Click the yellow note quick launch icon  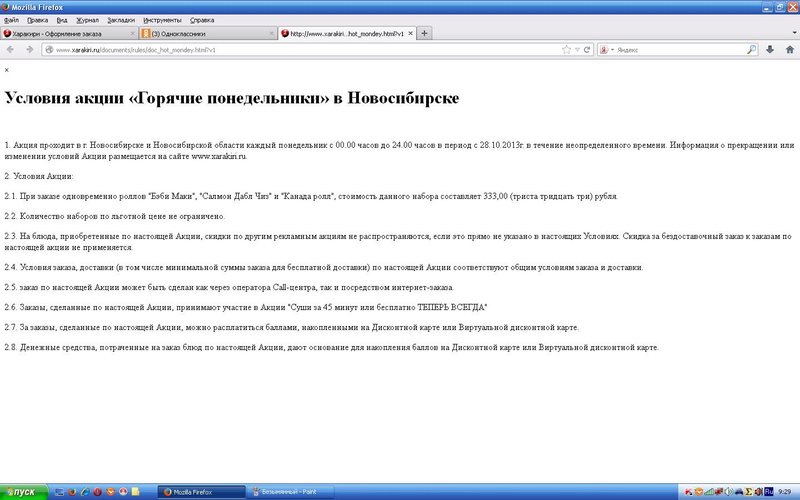coord(135,492)
